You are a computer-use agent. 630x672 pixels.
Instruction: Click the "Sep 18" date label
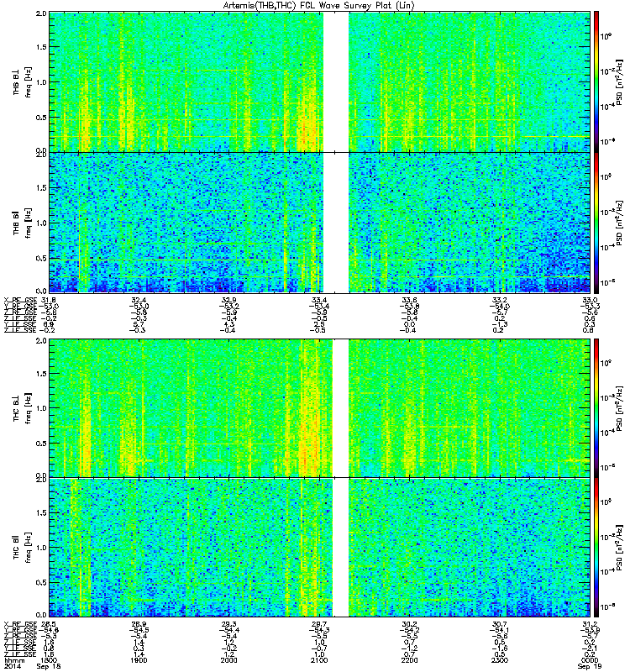click(49, 666)
